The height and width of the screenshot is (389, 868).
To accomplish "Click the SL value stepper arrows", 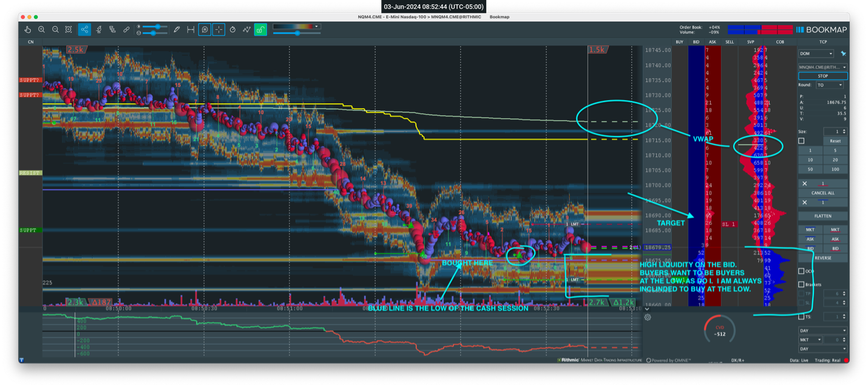I will [844, 303].
